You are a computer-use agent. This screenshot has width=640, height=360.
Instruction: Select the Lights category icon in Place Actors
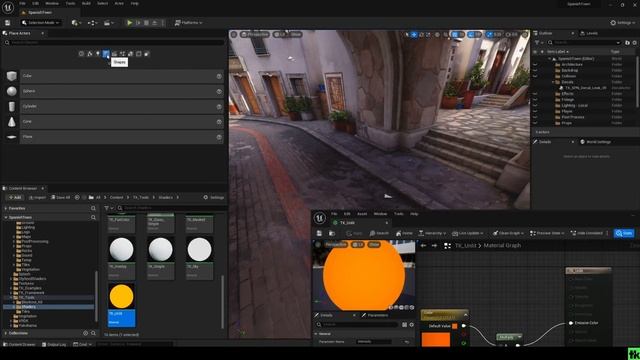point(98,53)
